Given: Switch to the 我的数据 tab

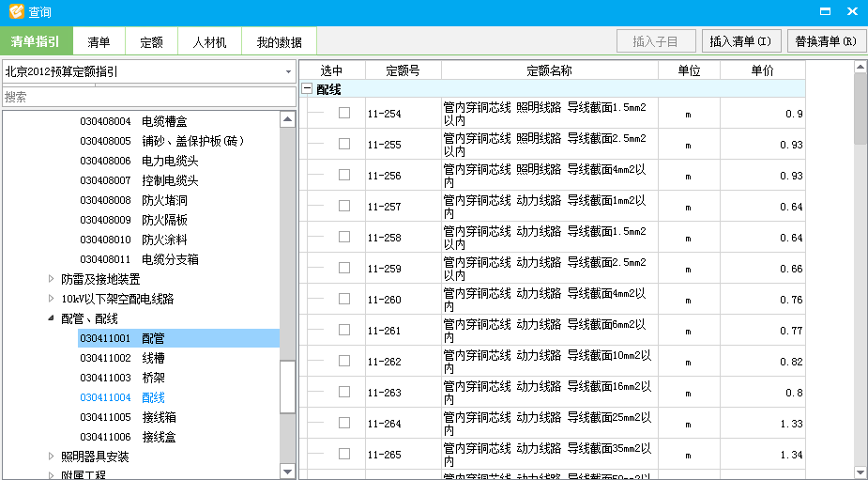Looking at the screenshot, I should pos(280,41).
